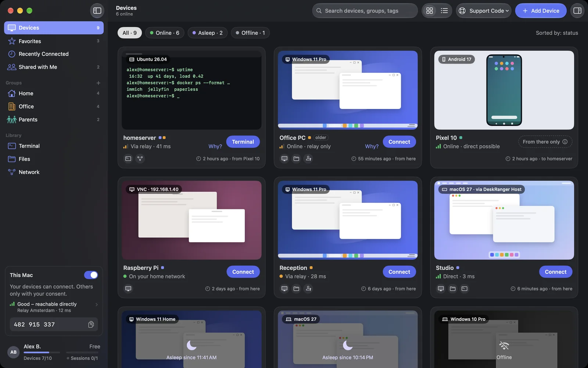
Task: Open Network in Library
Action: pyautogui.click(x=54, y=172)
